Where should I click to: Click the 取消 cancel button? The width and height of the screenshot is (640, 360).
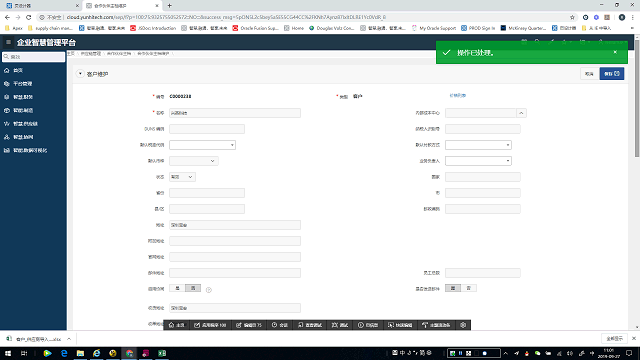[x=589, y=73]
